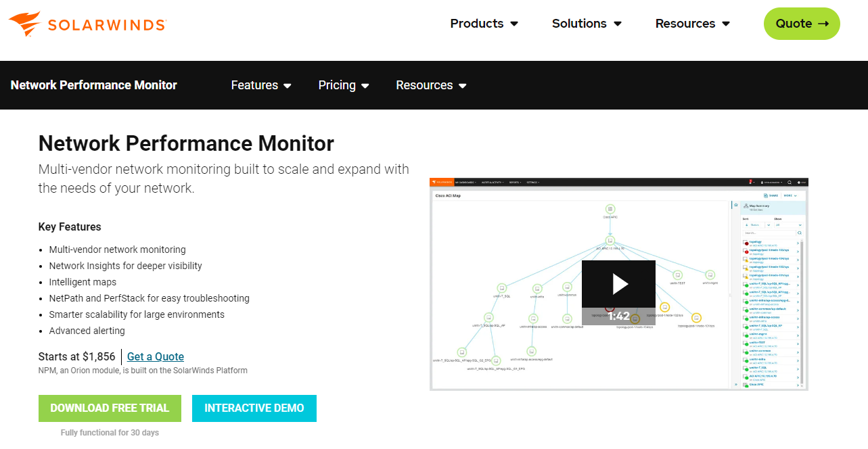This screenshot has width=868, height=449.
Task: Expand the top Resources dropdown arrow
Action: tap(726, 24)
